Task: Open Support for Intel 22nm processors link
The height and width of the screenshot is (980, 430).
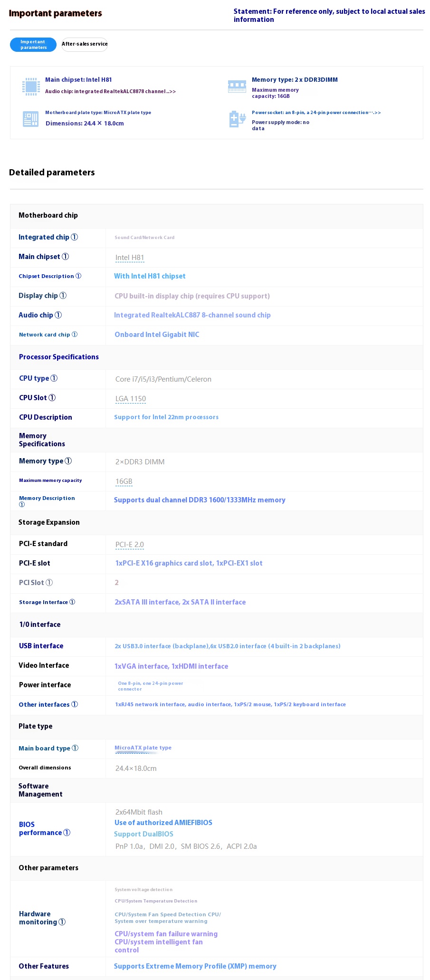Action: click(x=166, y=417)
